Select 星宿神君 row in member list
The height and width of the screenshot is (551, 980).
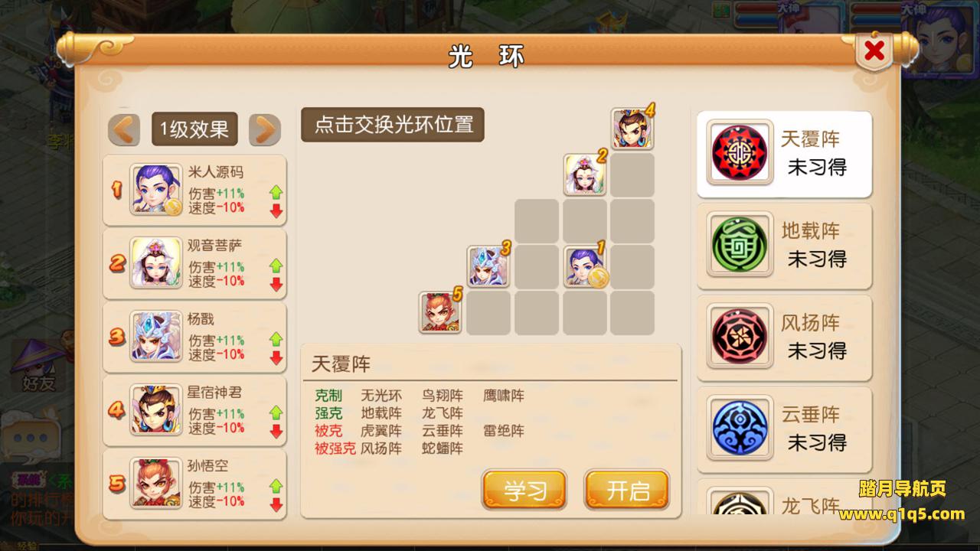click(x=194, y=411)
